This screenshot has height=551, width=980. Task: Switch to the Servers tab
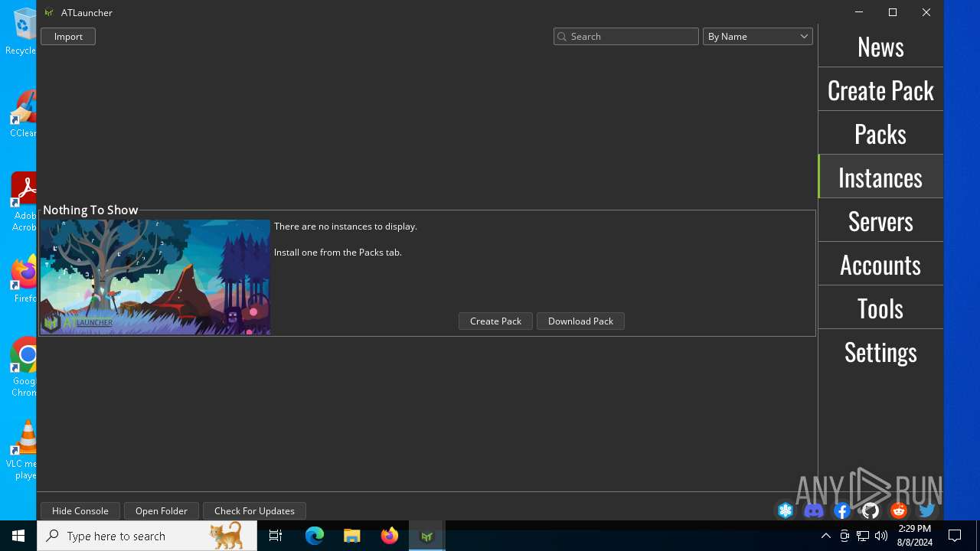[x=880, y=220]
